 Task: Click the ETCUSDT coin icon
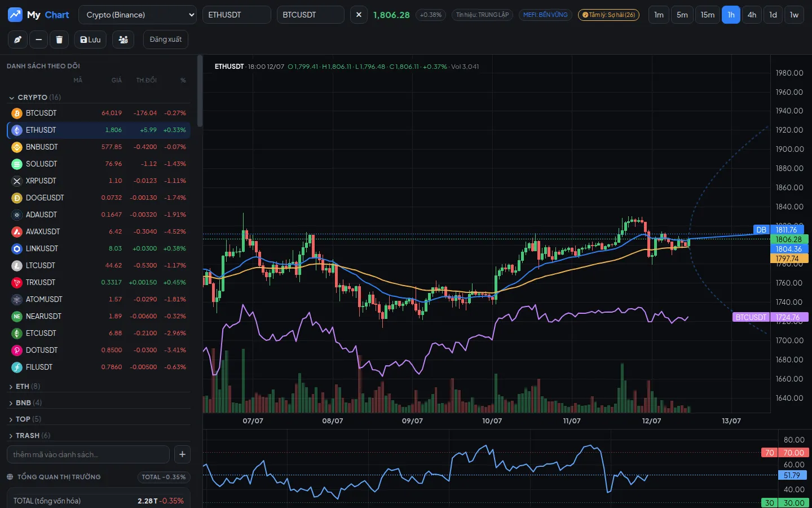(17, 333)
